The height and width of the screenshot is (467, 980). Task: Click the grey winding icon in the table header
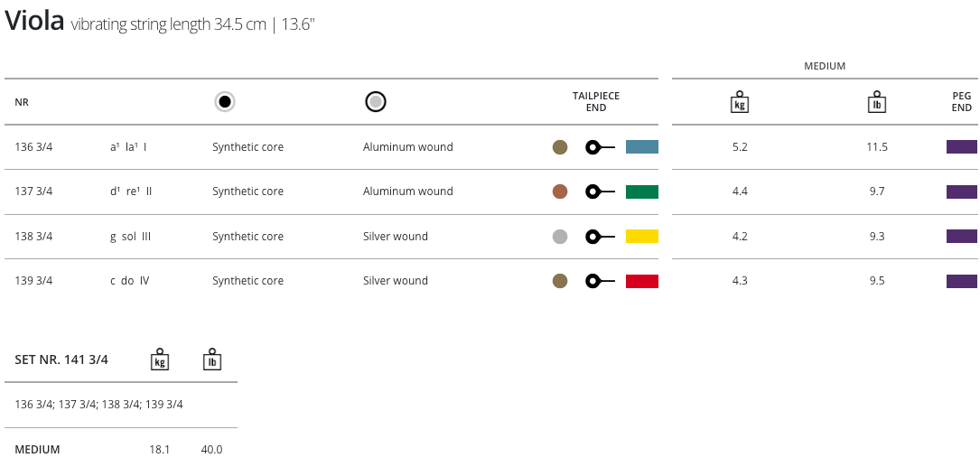(376, 102)
